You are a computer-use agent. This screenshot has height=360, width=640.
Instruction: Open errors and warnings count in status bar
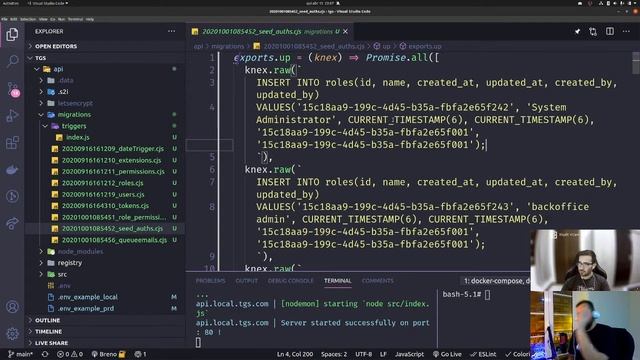[x=70, y=354]
